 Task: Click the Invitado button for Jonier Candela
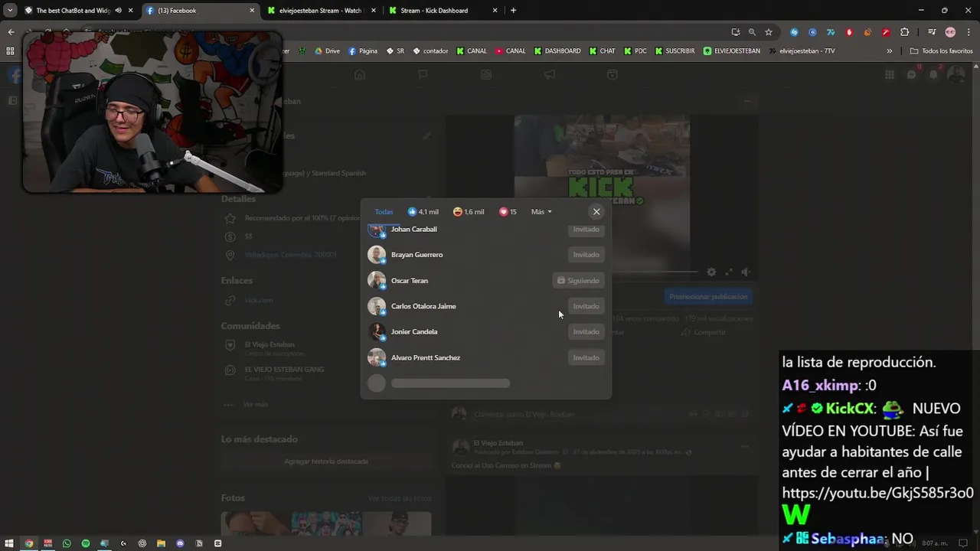(586, 332)
